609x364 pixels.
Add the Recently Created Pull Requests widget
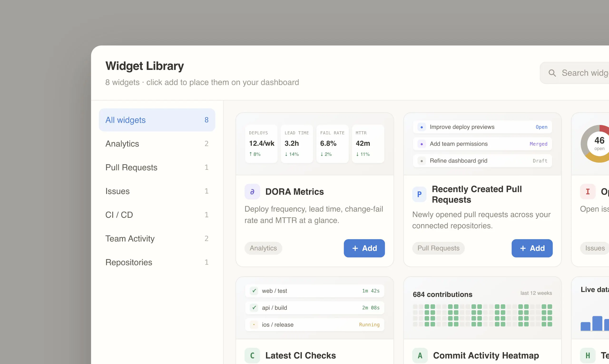[532, 248]
